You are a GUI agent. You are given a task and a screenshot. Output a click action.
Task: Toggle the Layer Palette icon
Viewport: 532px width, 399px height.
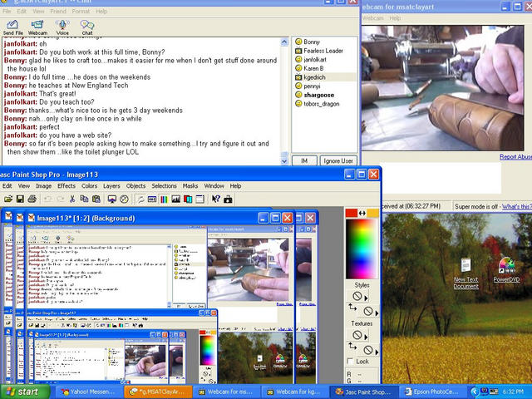(188, 199)
